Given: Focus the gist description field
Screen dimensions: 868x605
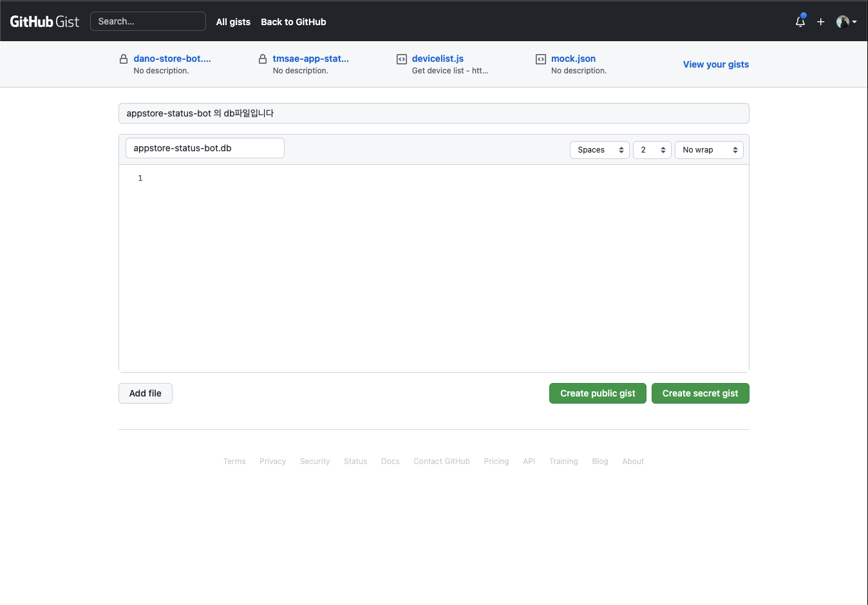Looking at the screenshot, I should pyautogui.click(x=433, y=113).
